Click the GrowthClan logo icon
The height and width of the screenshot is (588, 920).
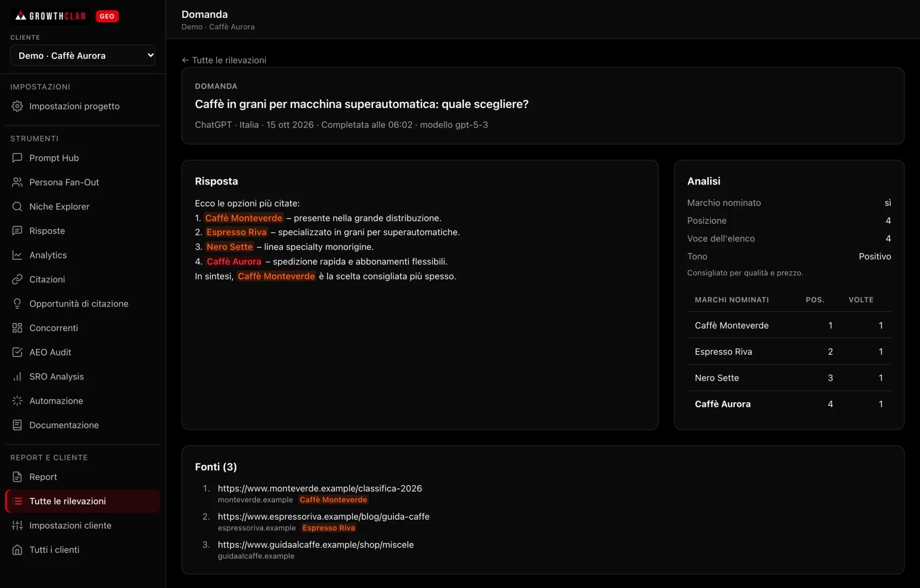(x=21, y=16)
